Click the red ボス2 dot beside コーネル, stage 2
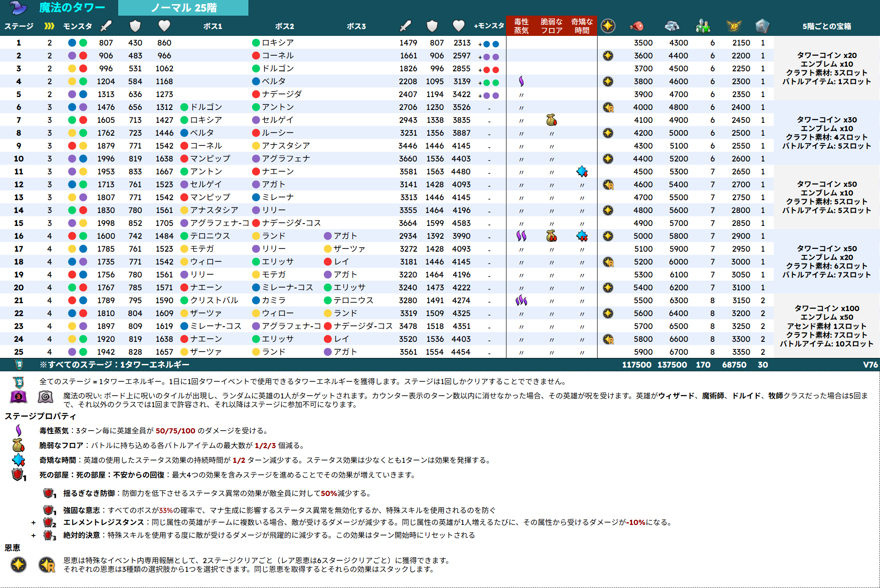Image resolution: width=880 pixels, height=588 pixels. pyautogui.click(x=256, y=56)
